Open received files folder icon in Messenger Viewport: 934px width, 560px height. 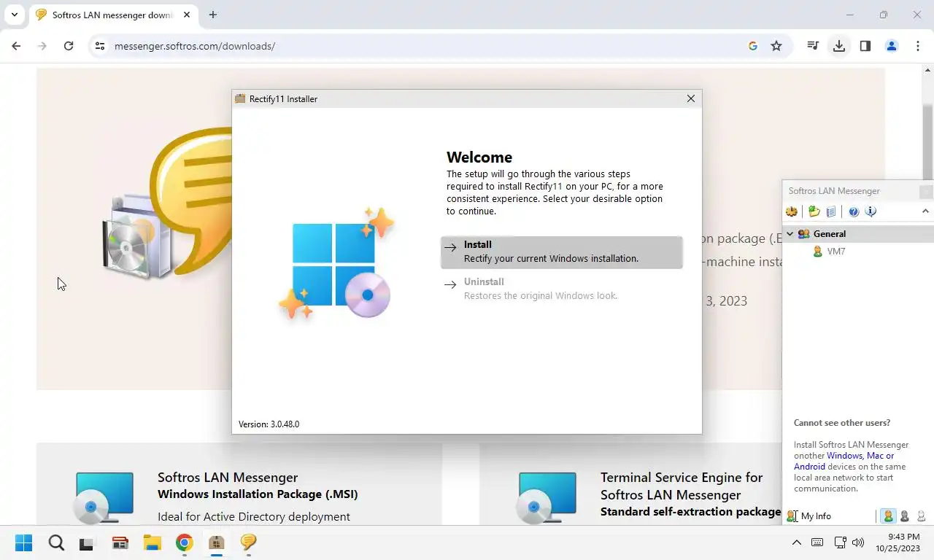tap(814, 211)
